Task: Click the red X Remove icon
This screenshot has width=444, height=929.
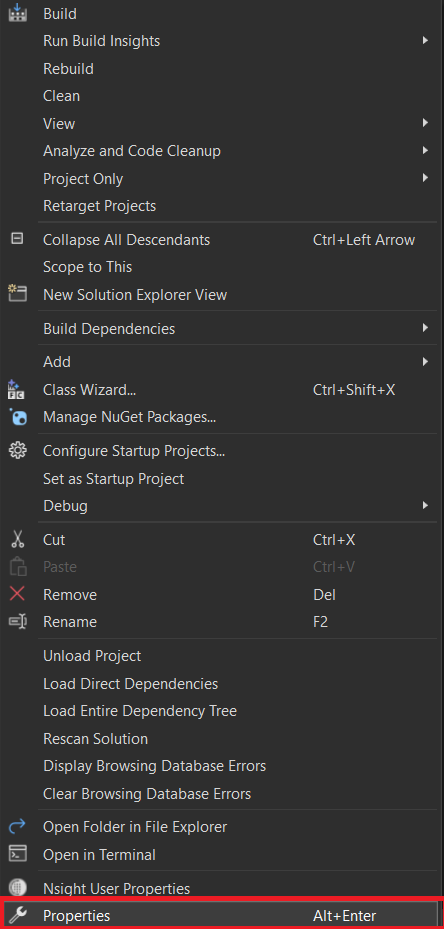Action: pos(18,594)
